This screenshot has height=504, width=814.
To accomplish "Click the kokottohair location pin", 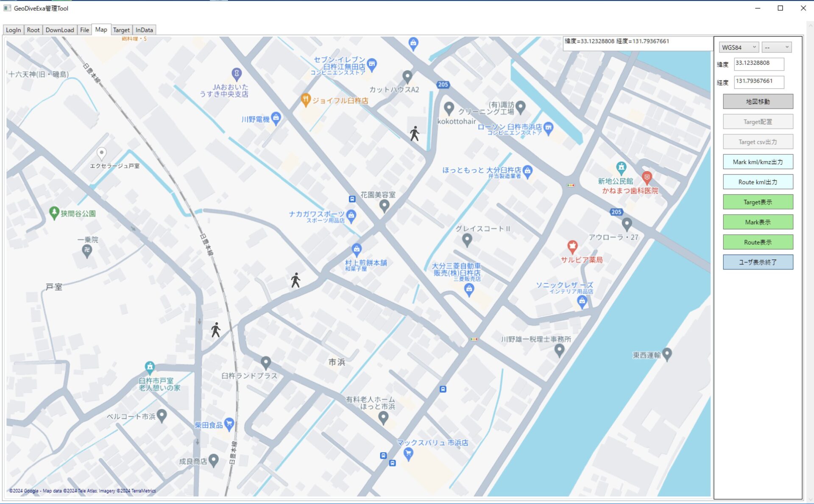I will (449, 109).
